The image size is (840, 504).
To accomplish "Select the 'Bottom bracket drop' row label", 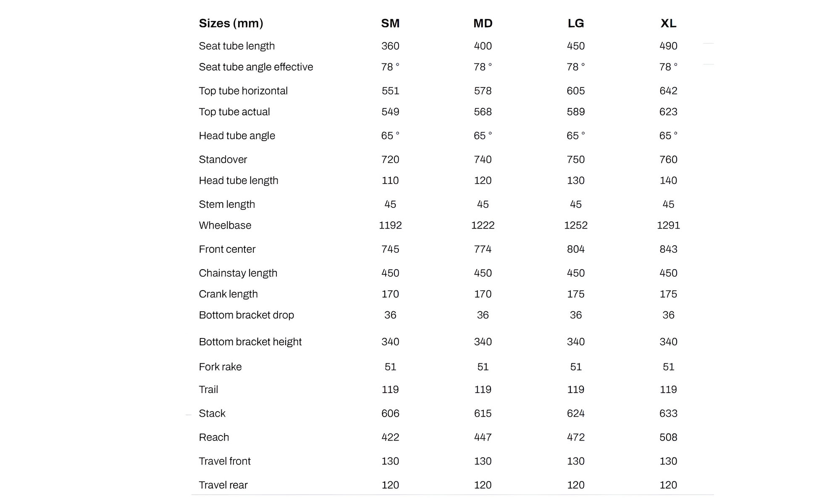I will point(246,315).
